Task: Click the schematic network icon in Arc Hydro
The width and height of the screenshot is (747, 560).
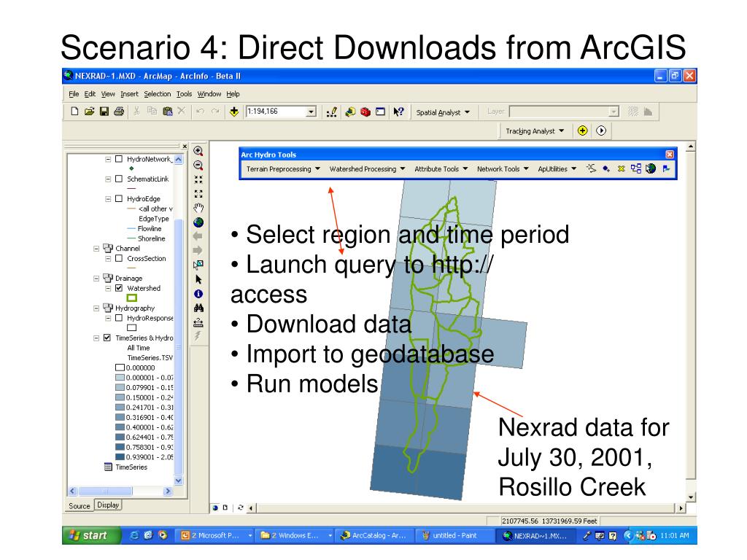Action: pyautogui.click(x=635, y=168)
